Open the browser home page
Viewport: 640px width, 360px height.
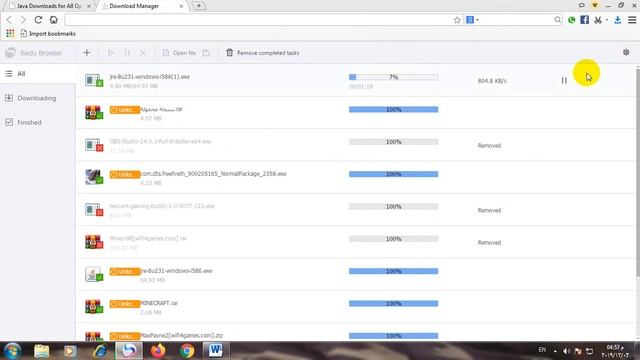(x=53, y=20)
